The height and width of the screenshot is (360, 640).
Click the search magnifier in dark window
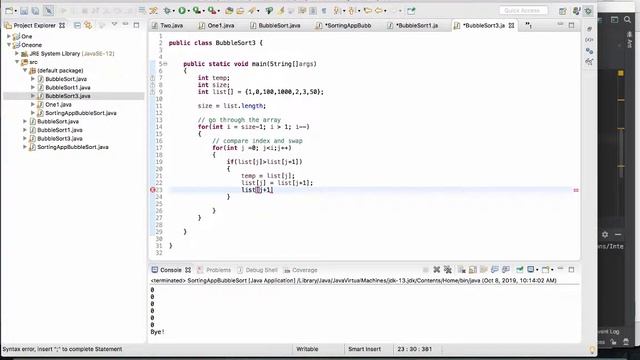pos(627,19)
